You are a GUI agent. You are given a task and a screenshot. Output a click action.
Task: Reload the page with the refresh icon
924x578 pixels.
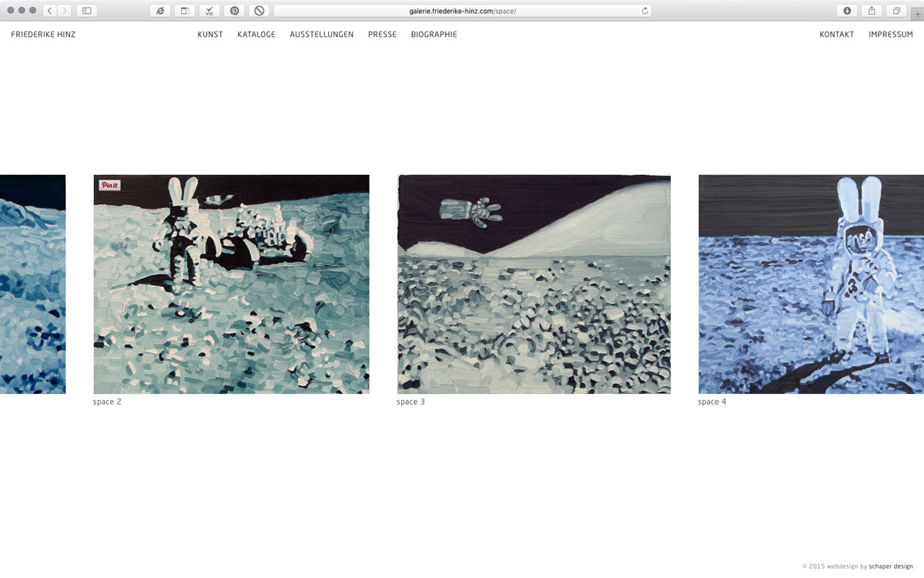(x=644, y=11)
